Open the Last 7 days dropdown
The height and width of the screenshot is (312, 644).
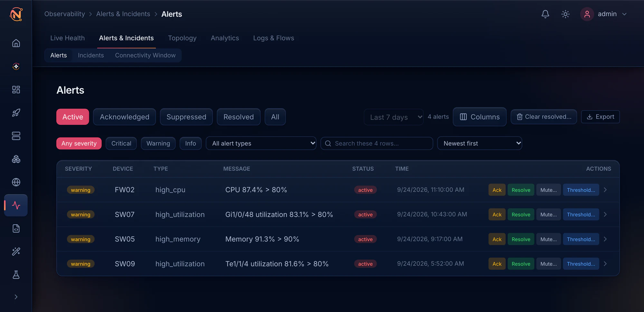click(393, 117)
